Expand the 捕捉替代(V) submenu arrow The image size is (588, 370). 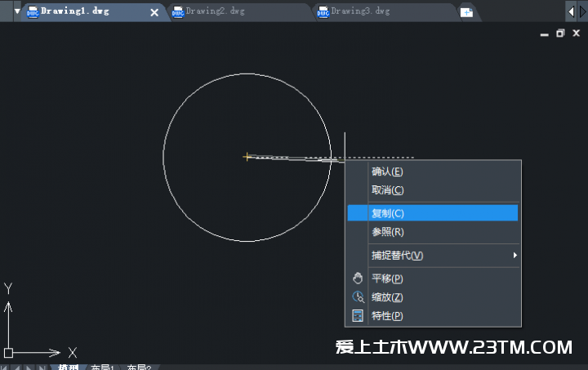[x=514, y=256]
